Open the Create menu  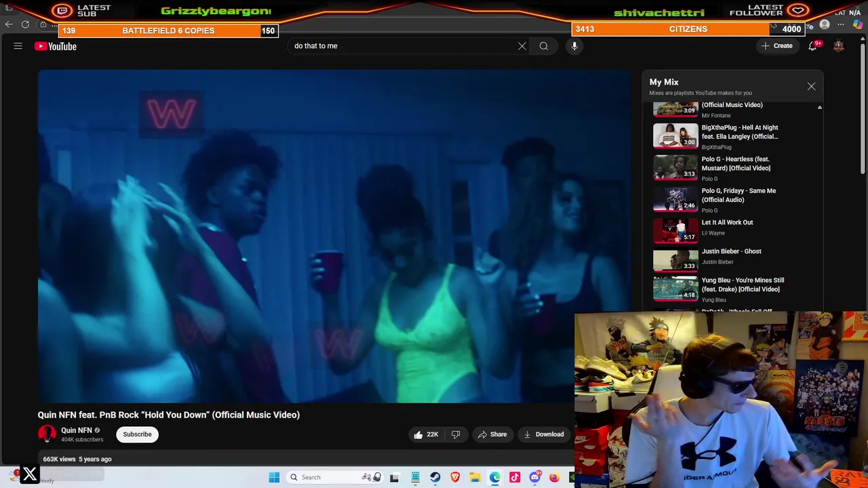777,46
